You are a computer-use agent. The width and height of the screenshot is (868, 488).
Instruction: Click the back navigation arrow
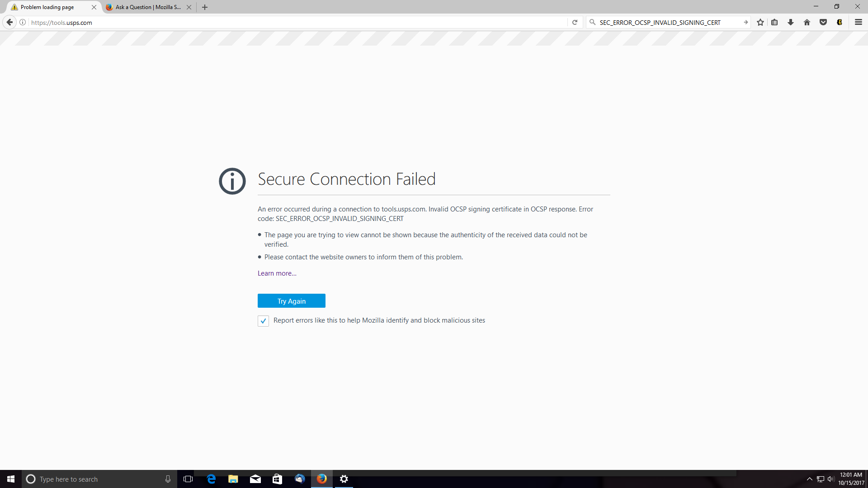tap(9, 22)
